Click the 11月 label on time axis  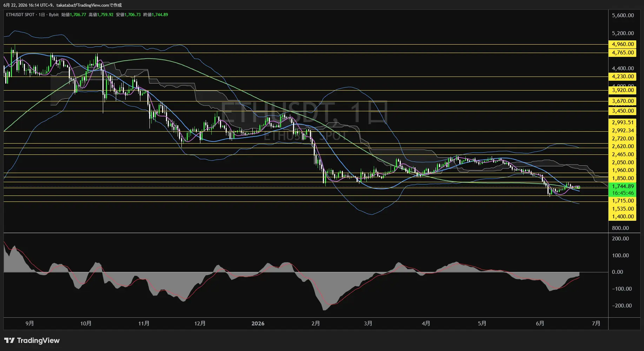144,323
